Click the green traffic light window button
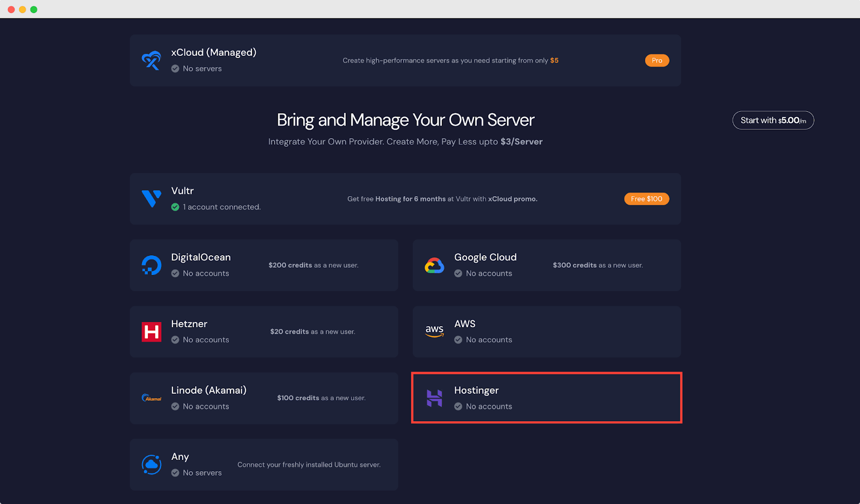860x504 pixels. point(33,9)
